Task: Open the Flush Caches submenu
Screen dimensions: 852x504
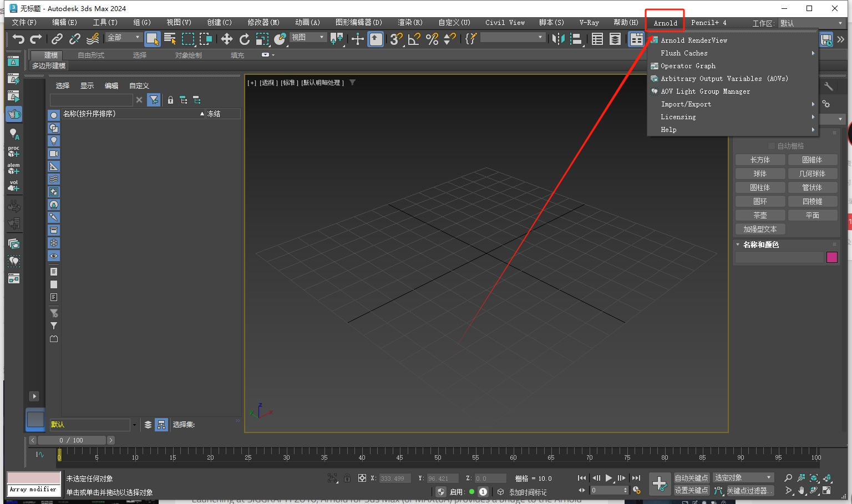Action: [x=733, y=53]
